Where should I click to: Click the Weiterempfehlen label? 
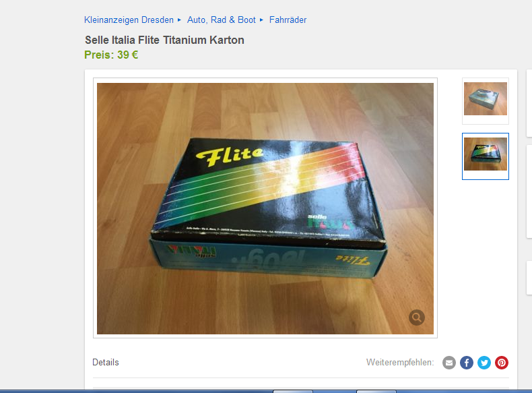(400, 363)
